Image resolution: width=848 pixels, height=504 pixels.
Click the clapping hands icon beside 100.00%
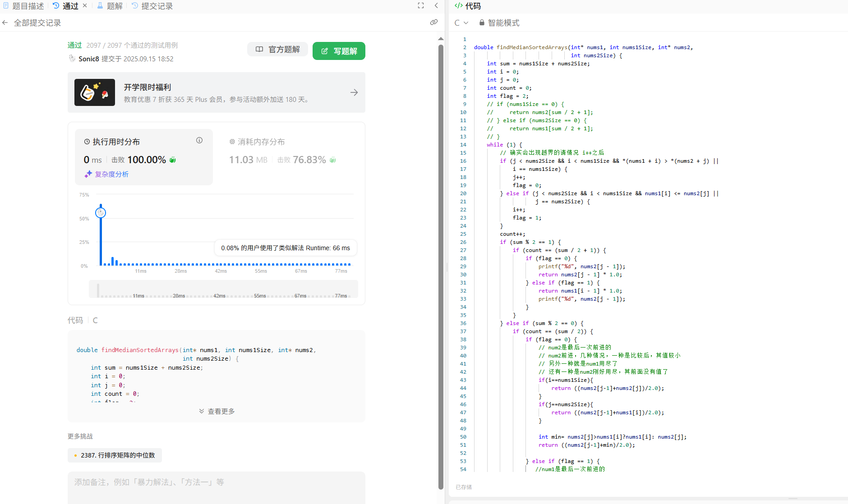(x=172, y=160)
